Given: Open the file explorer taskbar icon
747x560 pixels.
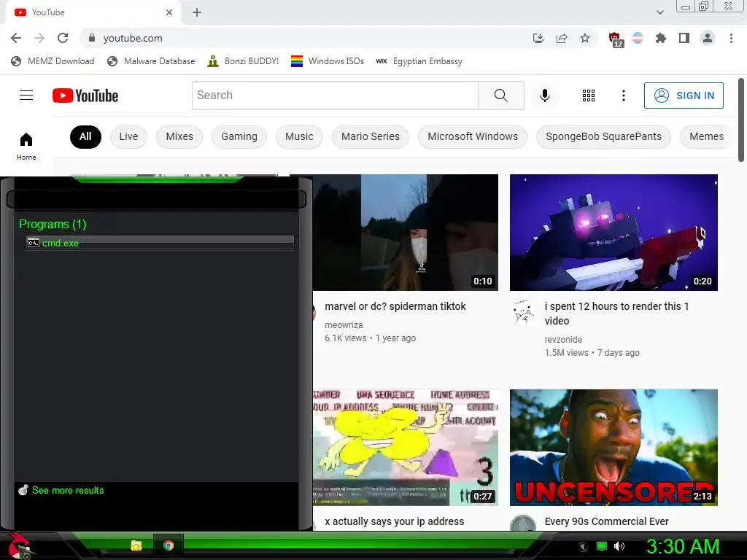Looking at the screenshot, I should click(136, 545).
